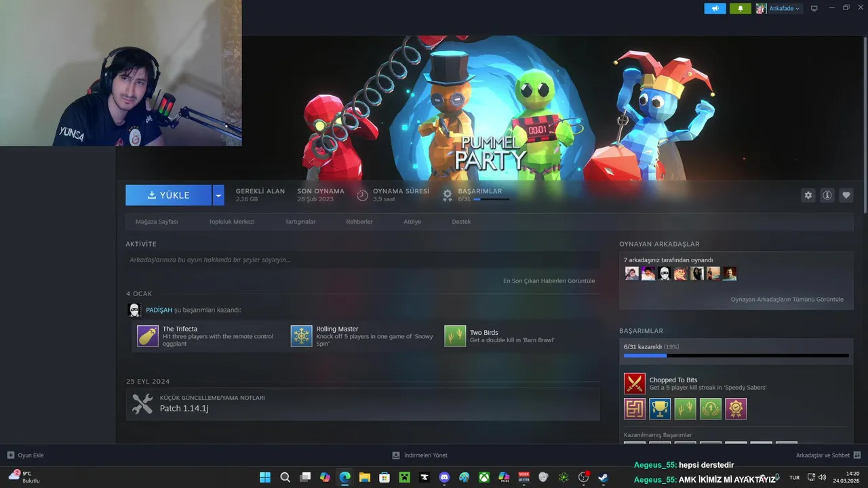Open the install options arrow beside YÜKLE
This screenshot has width=868, height=488.
(218, 195)
